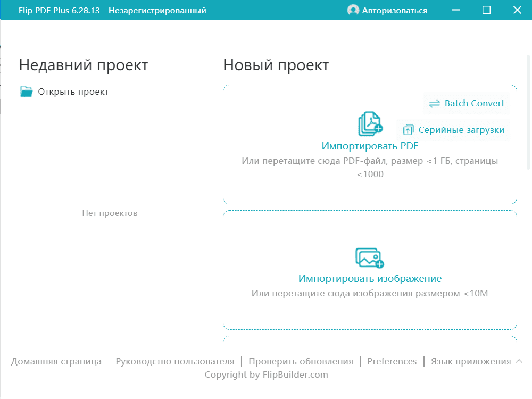The height and width of the screenshot is (399, 532).
Task: Click the image size hint 'размером <10M'
Action: tap(452, 293)
